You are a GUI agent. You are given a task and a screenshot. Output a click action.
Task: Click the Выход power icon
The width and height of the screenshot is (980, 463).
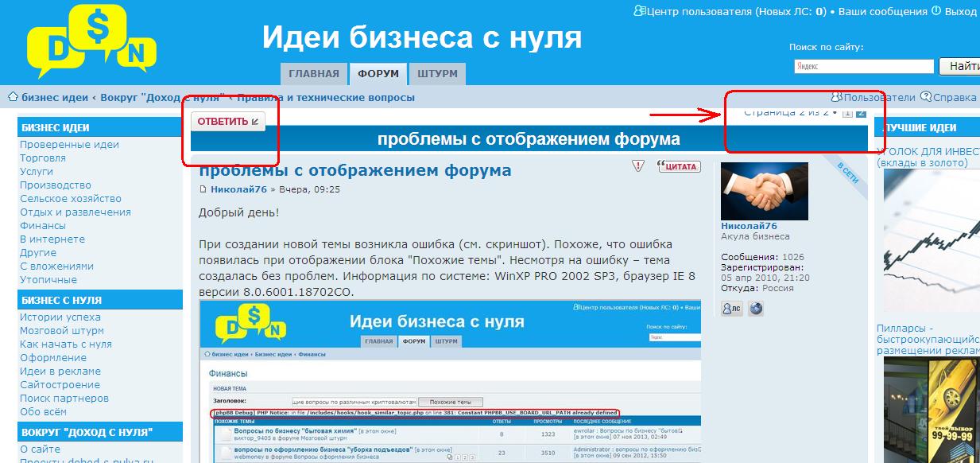(x=935, y=11)
